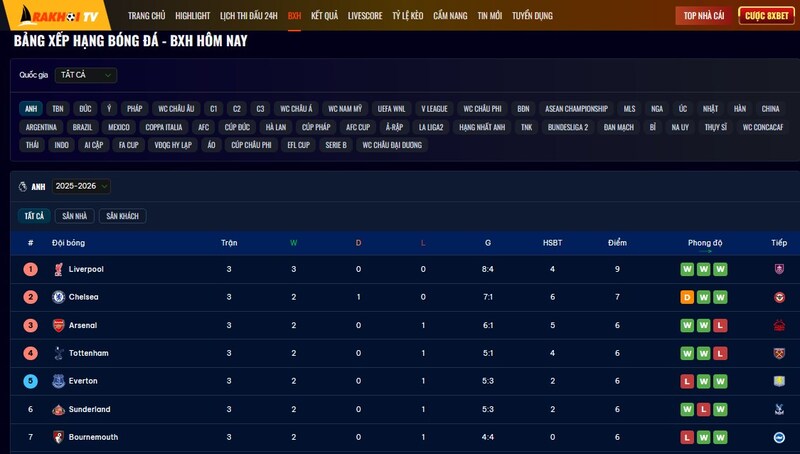This screenshot has width=800, height=454.
Task: Select the ĐỨC league filter
Action: [x=85, y=109]
